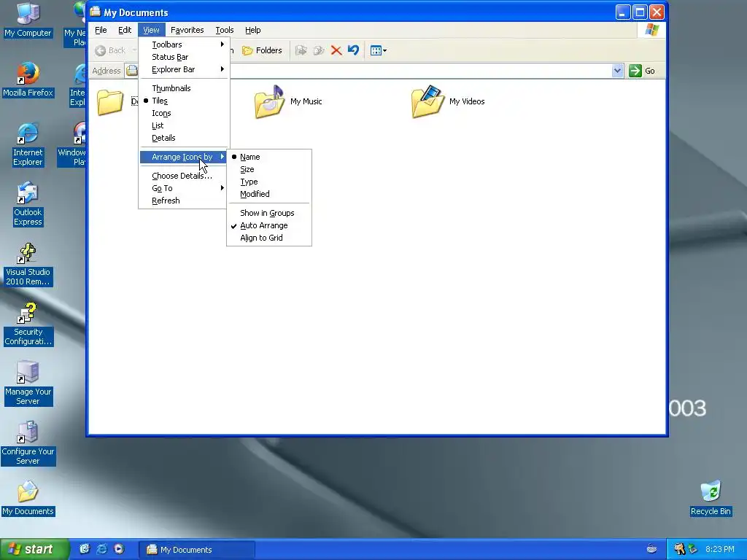Open the Edit menu
This screenshot has height=560, width=747.
tap(125, 30)
